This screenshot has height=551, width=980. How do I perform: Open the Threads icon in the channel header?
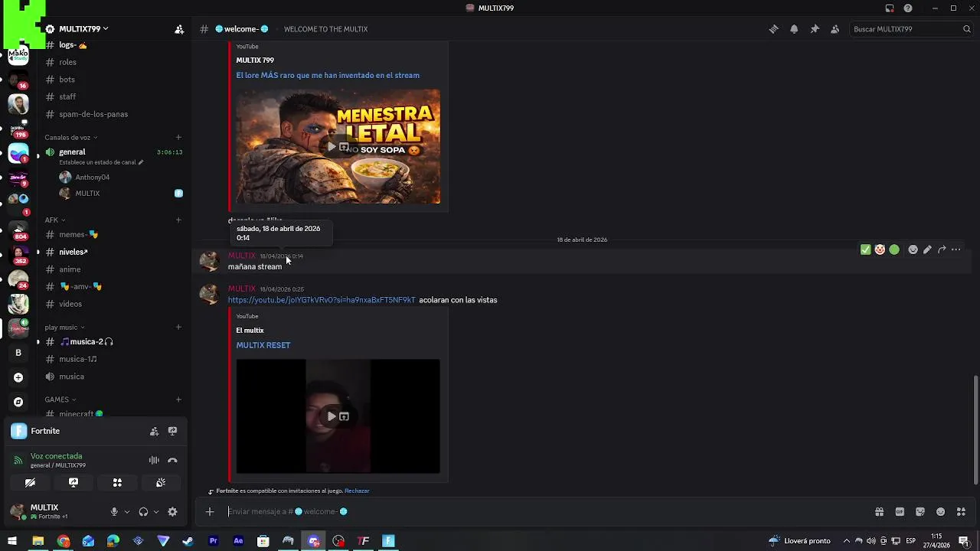(773, 29)
